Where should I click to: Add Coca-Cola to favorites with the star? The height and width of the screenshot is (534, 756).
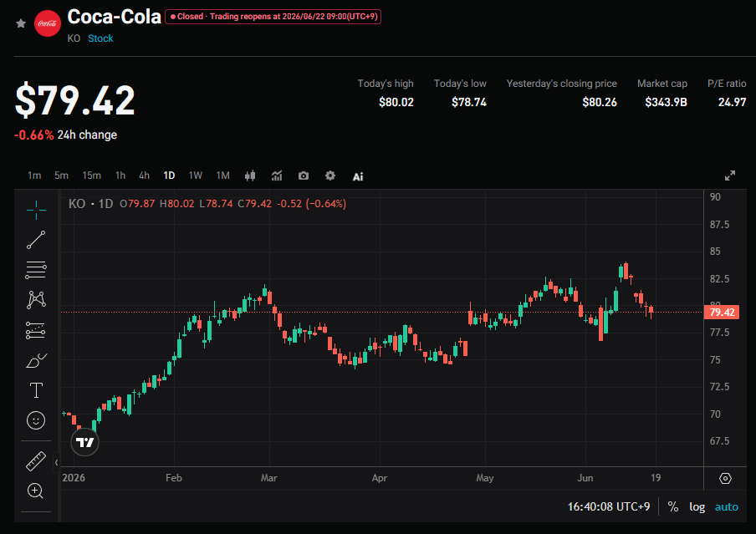pyautogui.click(x=21, y=23)
